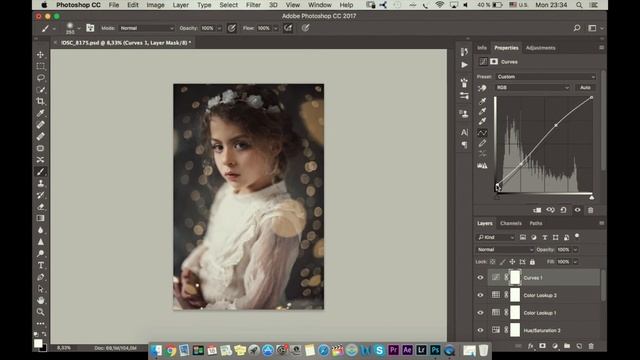Image resolution: width=640 pixels, height=360 pixels.
Task: Select the Zoom tool
Action: coord(40,312)
